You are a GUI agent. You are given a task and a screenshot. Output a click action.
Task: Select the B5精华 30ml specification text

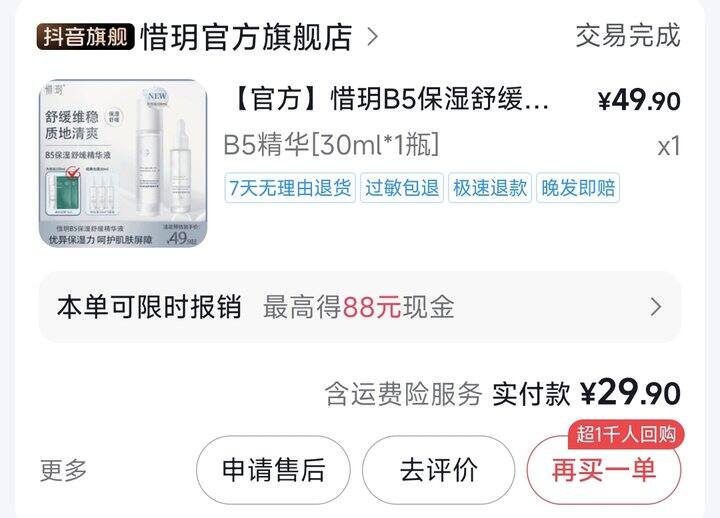[x=331, y=145]
